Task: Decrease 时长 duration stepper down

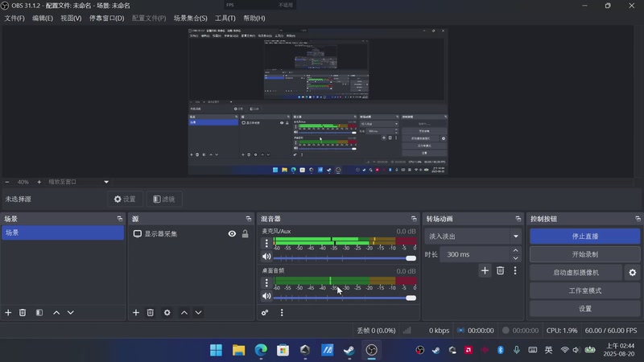Action: 515,258
